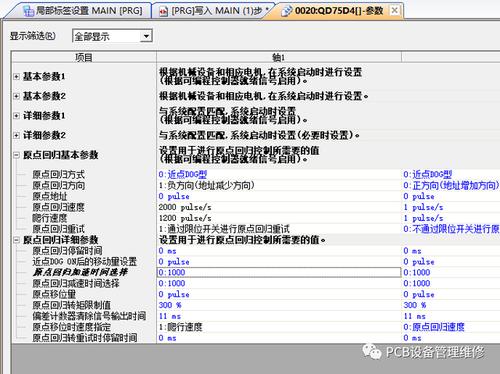Select the 偏差计数器清除信号输出时间 row label

(89, 316)
